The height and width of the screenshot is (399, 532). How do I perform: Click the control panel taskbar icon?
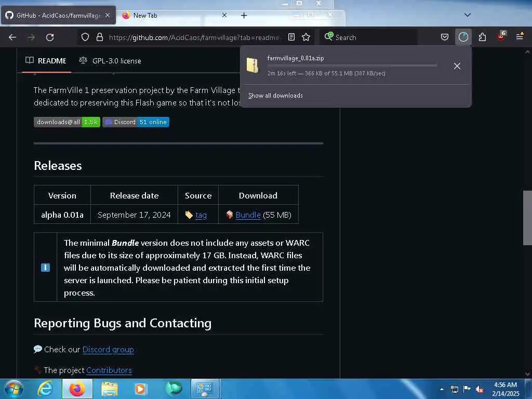205,389
